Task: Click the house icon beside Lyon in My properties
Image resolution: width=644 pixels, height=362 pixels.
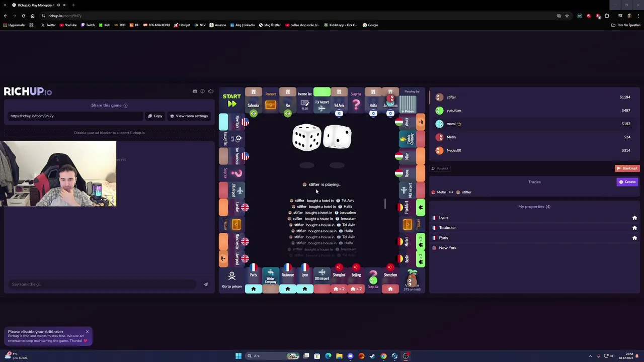Action: (x=634, y=218)
